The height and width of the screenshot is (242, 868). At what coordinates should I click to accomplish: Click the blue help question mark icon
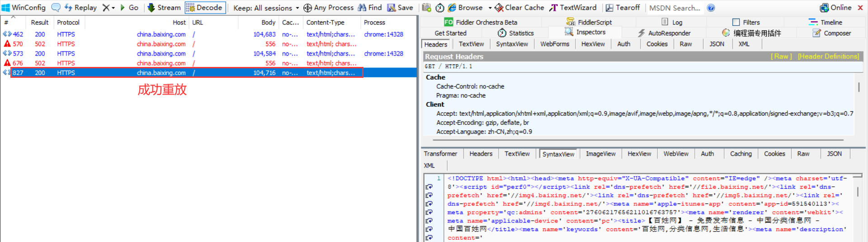(x=711, y=8)
